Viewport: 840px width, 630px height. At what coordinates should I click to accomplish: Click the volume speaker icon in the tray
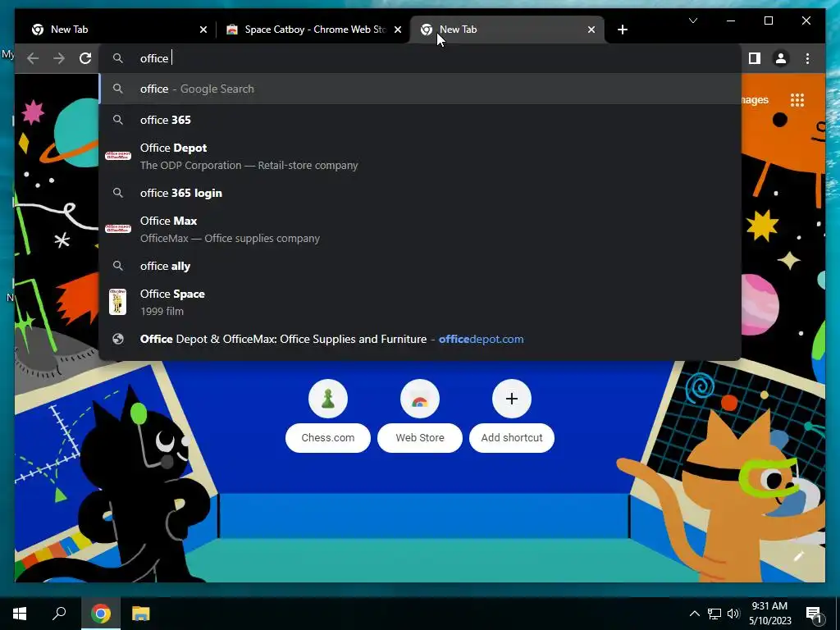pos(733,614)
